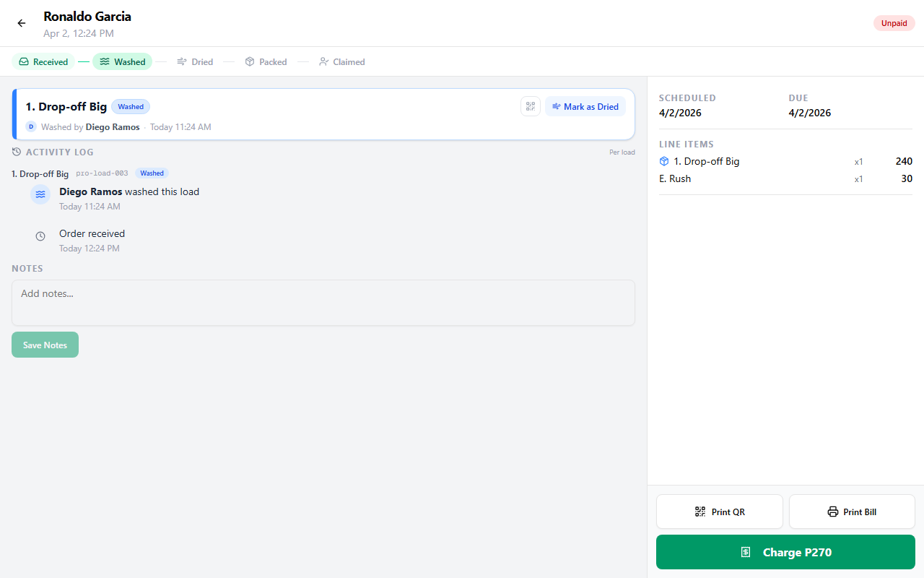The image size is (924, 578).
Task: Select the Claimed status step
Action: 341,62
